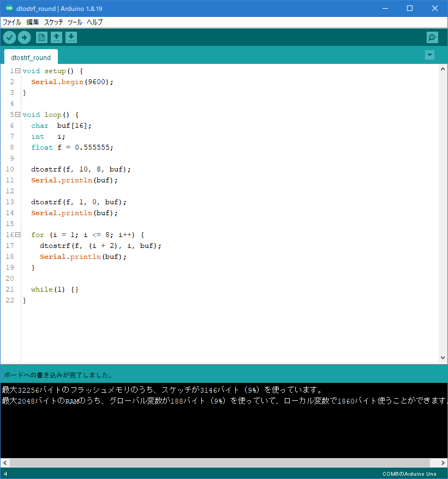Viewport: 448px width, 479px height.
Task: Open the スケッチ menu
Action: 53,22
